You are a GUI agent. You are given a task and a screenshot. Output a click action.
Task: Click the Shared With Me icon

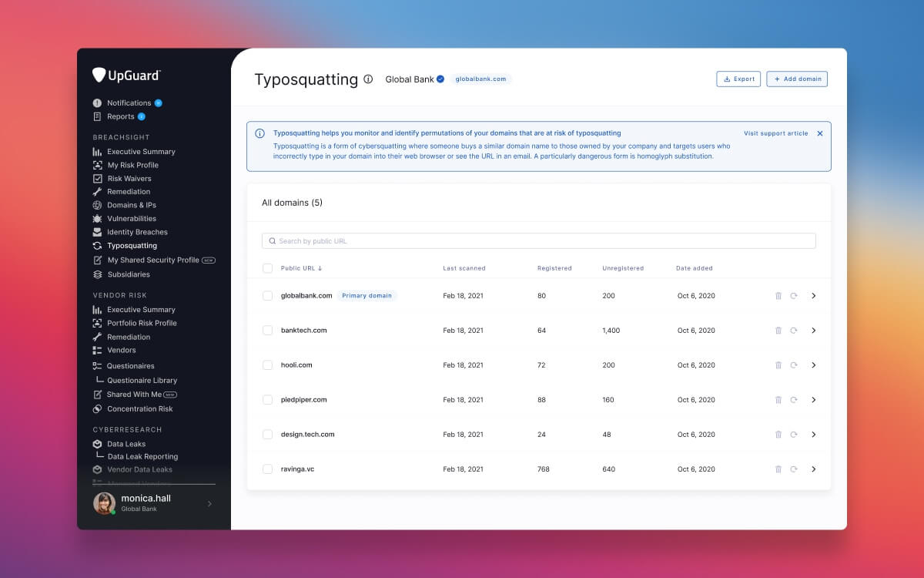click(97, 395)
